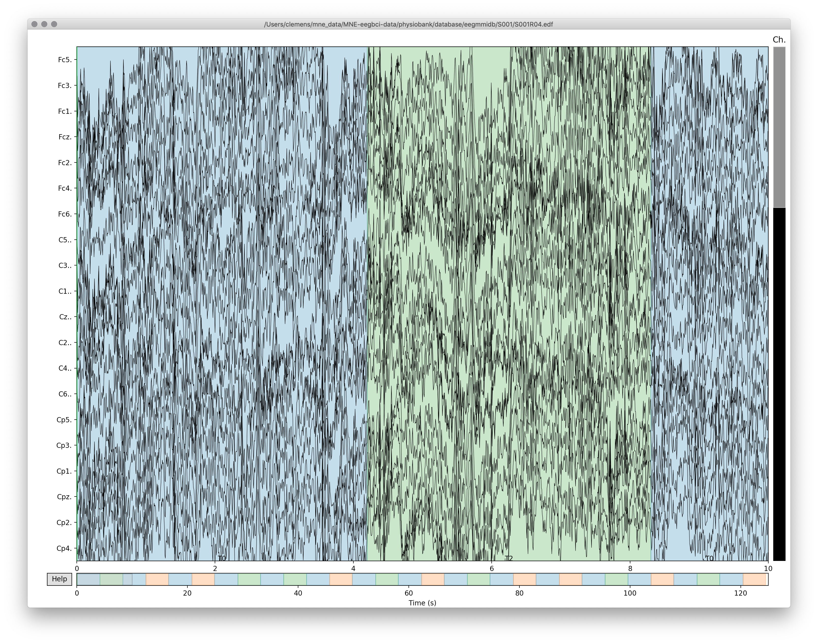Click the gray close button of window

[x=34, y=24]
